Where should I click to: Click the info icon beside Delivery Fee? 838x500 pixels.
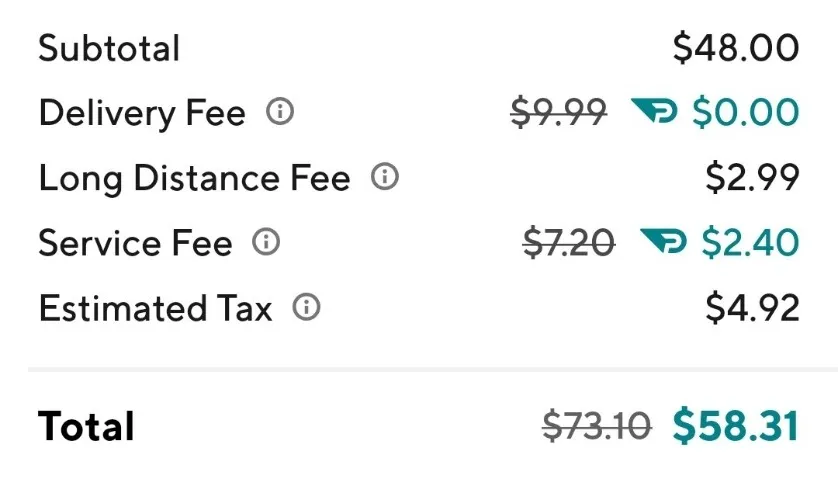tap(280, 113)
